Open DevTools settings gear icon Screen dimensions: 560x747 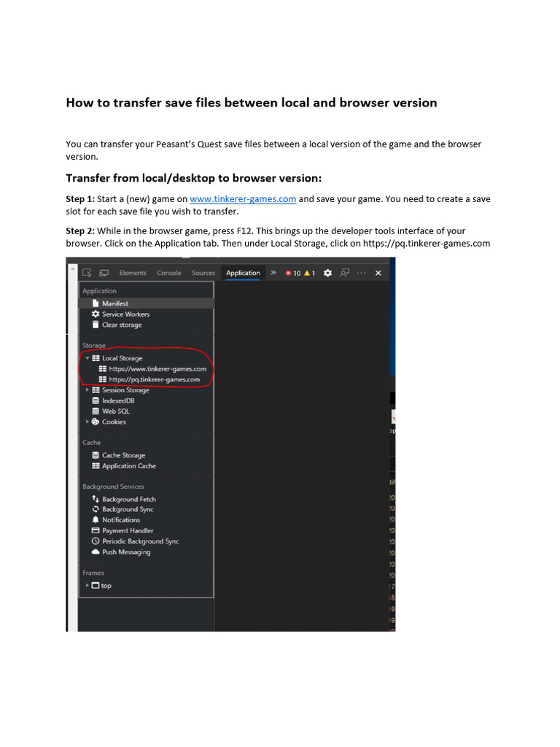point(327,273)
